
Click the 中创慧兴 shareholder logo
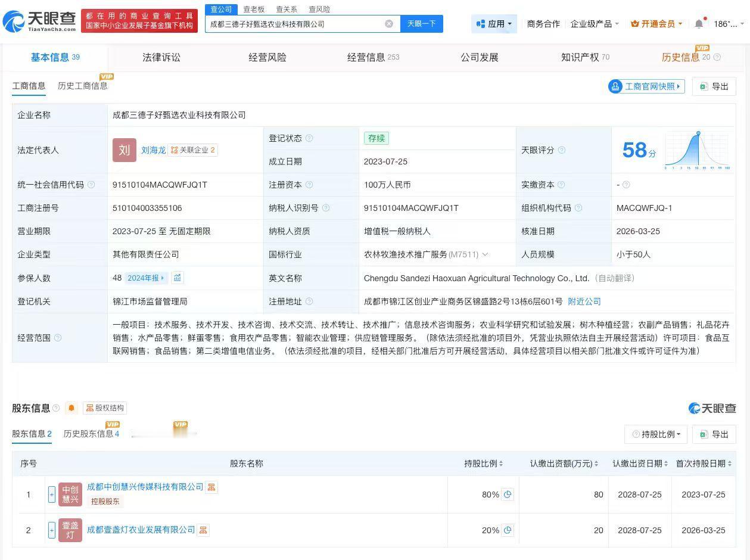pos(70,494)
